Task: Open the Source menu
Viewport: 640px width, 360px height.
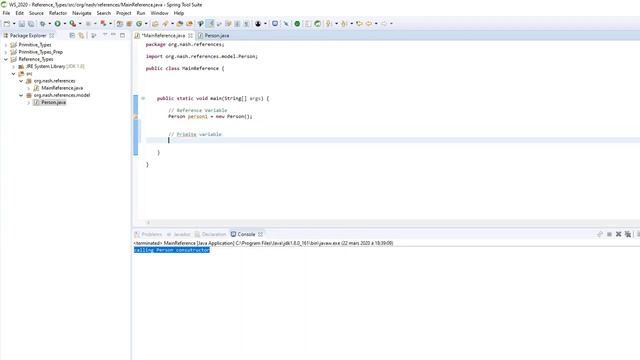Action: pos(36,13)
